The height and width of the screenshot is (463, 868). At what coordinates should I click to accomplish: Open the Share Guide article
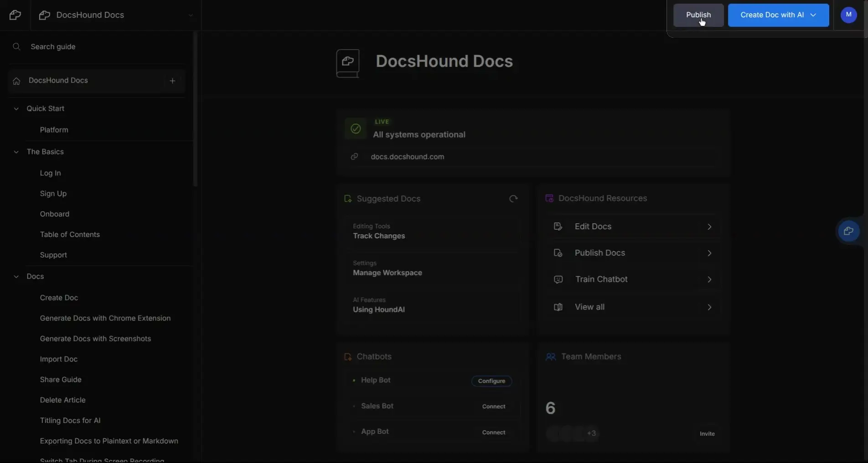coord(61,380)
